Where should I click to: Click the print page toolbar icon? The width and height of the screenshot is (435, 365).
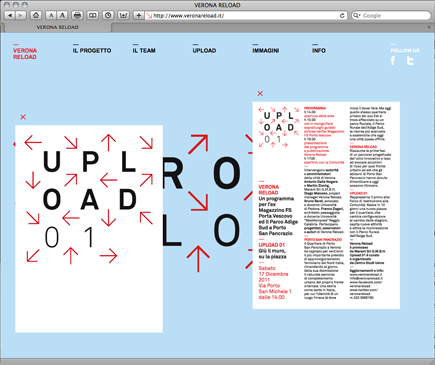click(x=77, y=15)
